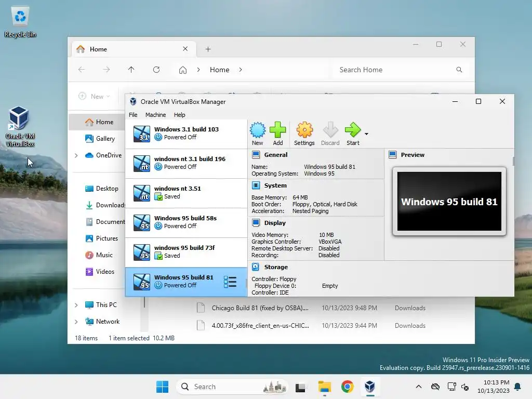This screenshot has width=532, height=399.
Task: Click the Up arrow in File Explorer
Action: [x=131, y=70]
